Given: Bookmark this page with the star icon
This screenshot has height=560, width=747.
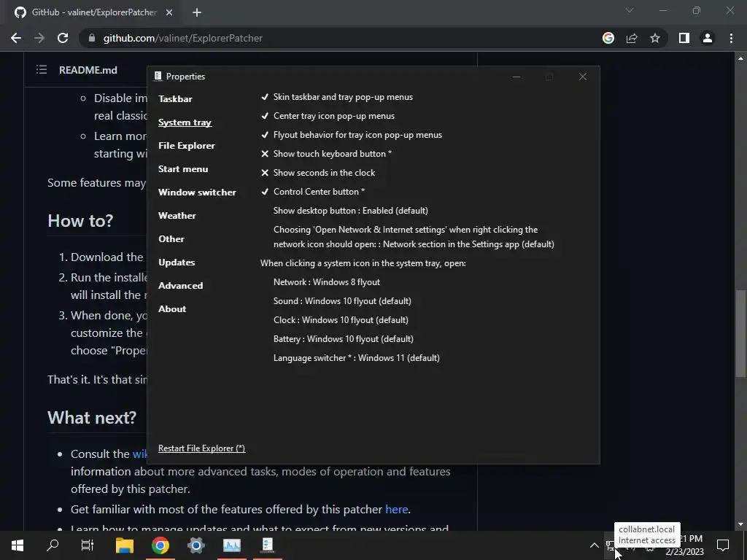Looking at the screenshot, I should 655,38.
